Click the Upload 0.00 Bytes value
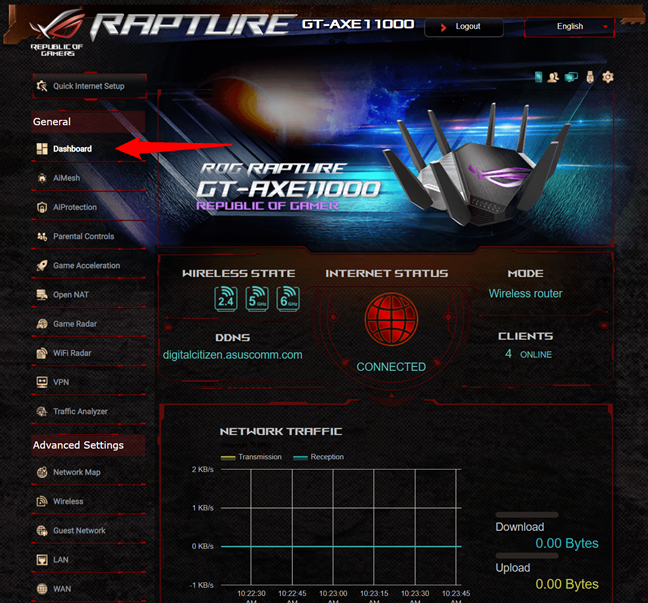This screenshot has height=603, width=648. [567, 584]
